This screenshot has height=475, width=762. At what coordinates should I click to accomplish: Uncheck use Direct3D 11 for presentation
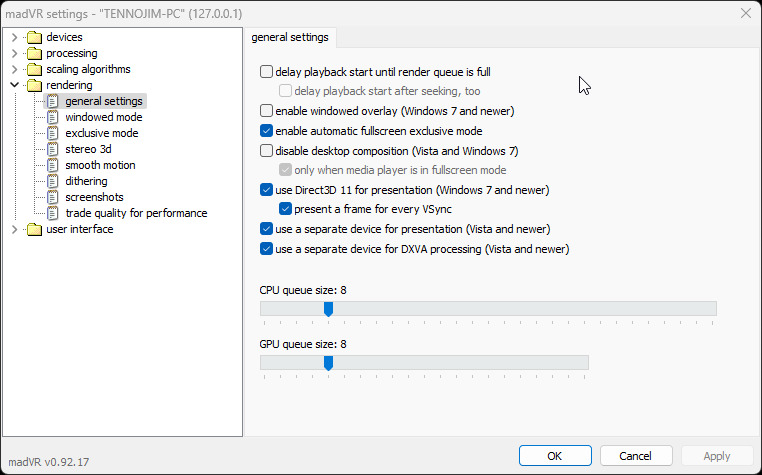coord(266,190)
